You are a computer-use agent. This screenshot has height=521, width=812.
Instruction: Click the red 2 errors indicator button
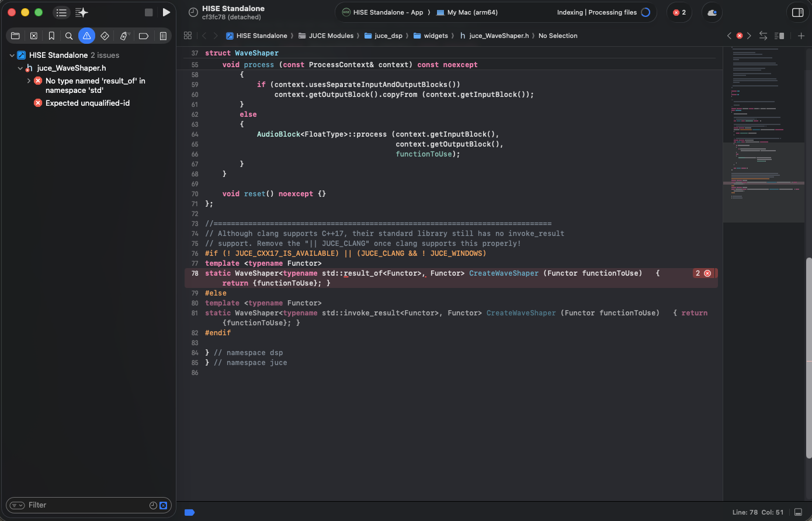click(x=679, y=12)
